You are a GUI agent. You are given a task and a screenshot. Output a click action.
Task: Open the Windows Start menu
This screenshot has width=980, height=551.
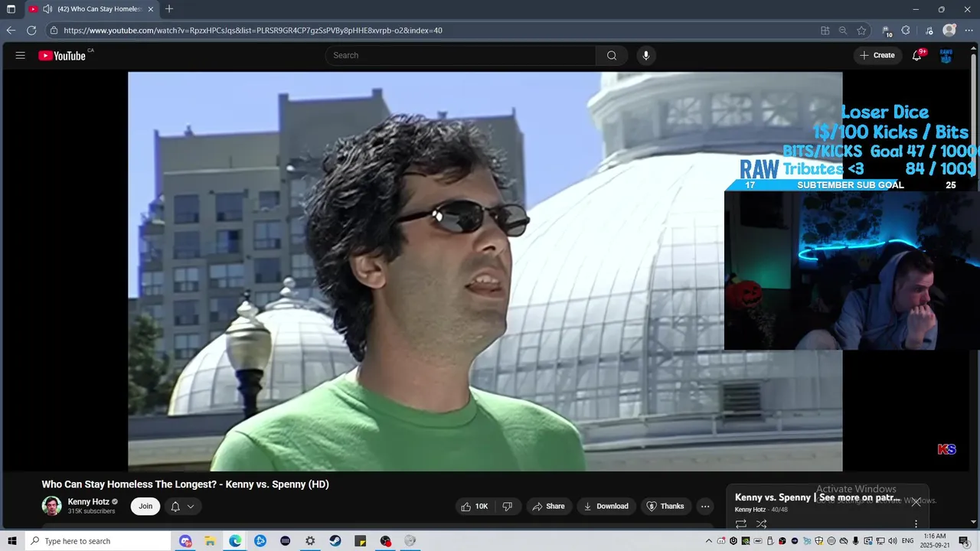point(11,541)
